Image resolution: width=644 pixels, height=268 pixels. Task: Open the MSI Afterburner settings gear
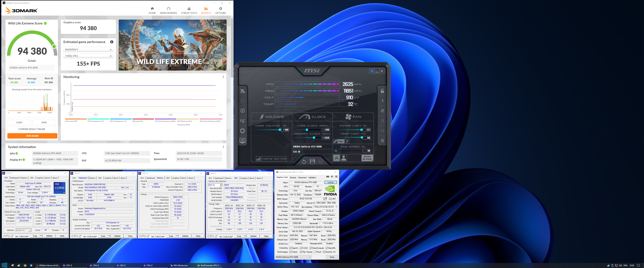tap(242, 131)
